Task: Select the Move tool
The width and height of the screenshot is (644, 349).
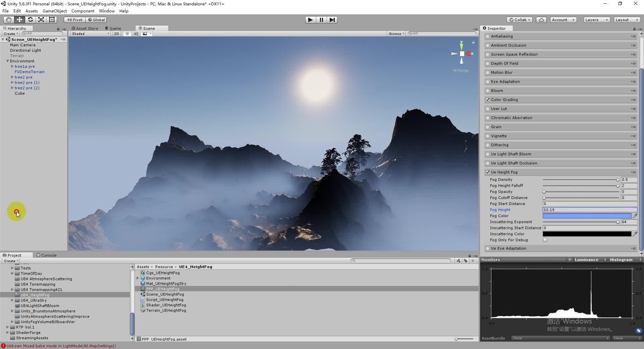Action: [x=19, y=19]
